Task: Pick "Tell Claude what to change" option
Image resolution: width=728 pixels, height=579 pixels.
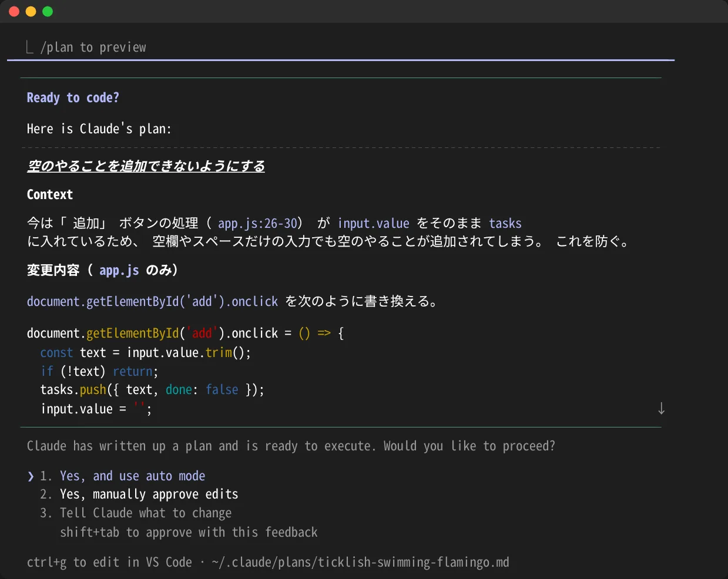Action: coord(145,513)
